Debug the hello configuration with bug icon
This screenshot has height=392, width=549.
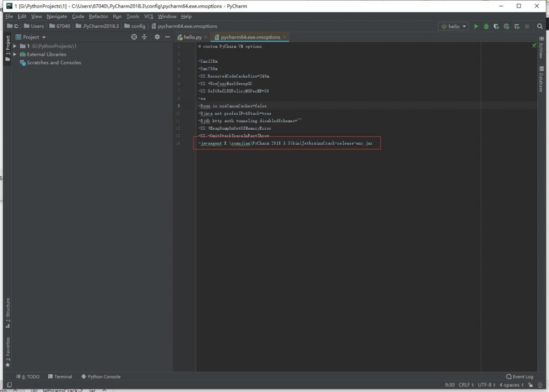click(x=486, y=26)
